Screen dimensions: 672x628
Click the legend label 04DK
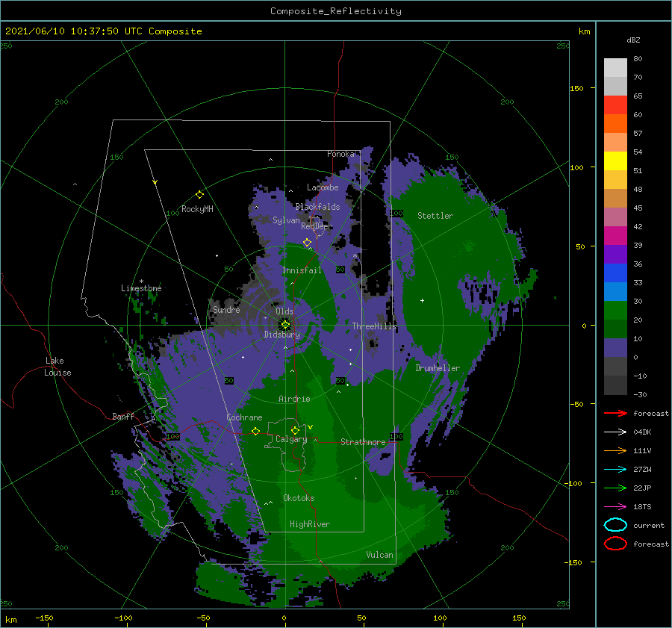pos(642,432)
